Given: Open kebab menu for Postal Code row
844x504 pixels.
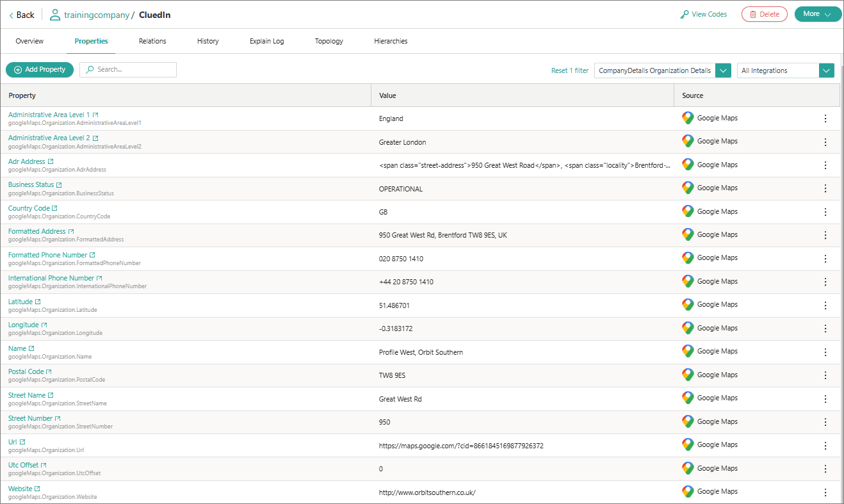Looking at the screenshot, I should coord(825,375).
